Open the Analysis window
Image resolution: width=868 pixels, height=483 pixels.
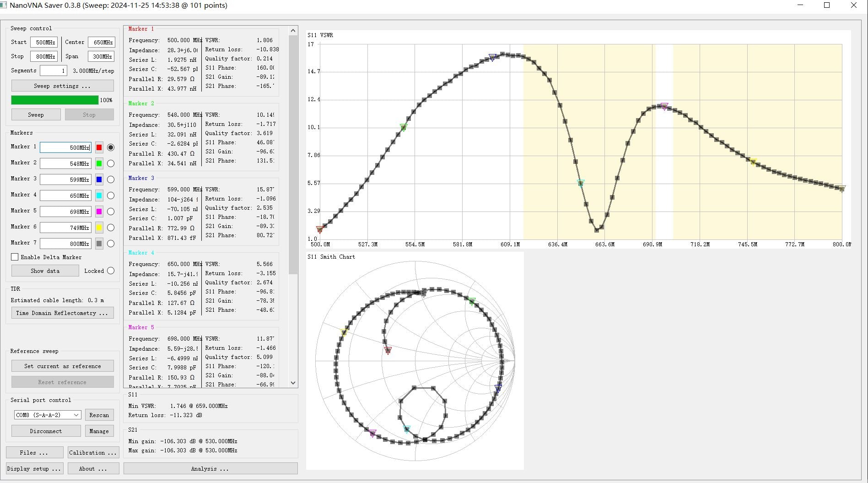click(x=210, y=468)
